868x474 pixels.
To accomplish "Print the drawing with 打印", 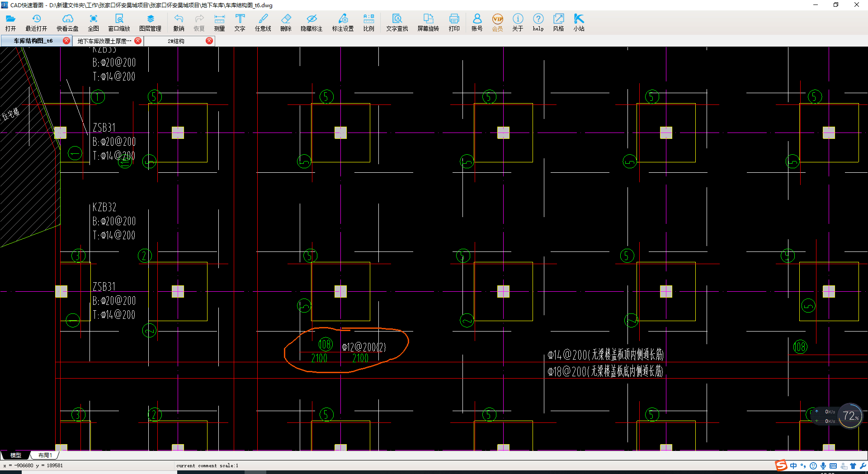I will pyautogui.click(x=454, y=23).
